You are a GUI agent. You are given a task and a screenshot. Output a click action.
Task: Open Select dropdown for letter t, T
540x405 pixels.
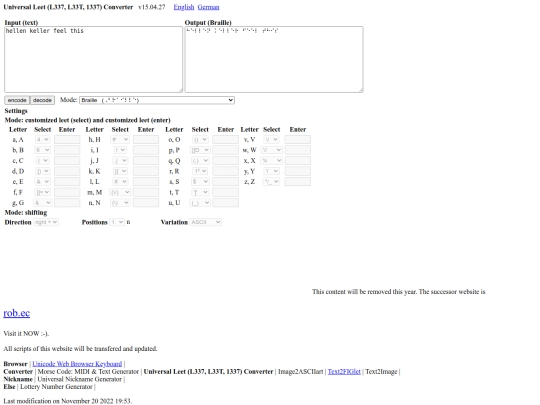[200, 192]
